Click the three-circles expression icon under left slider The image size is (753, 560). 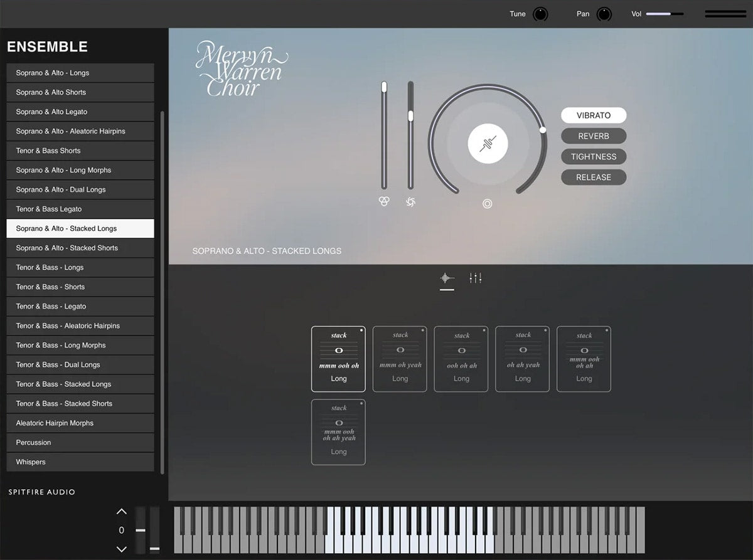coord(384,201)
